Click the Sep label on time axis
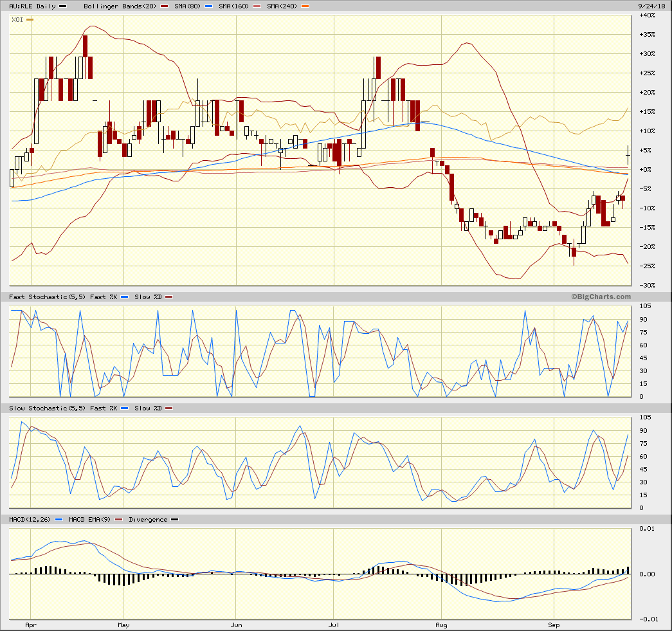The image size is (672, 631). coord(554,625)
